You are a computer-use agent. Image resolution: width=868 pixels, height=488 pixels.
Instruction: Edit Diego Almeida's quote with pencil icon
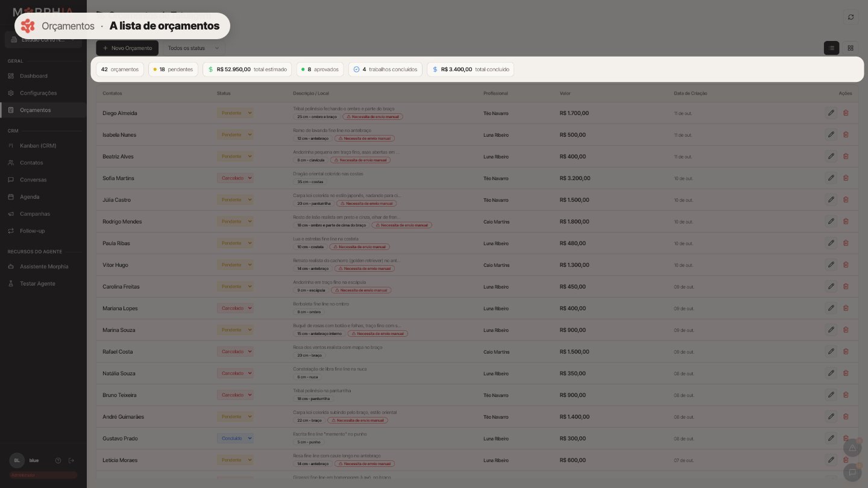tap(831, 113)
